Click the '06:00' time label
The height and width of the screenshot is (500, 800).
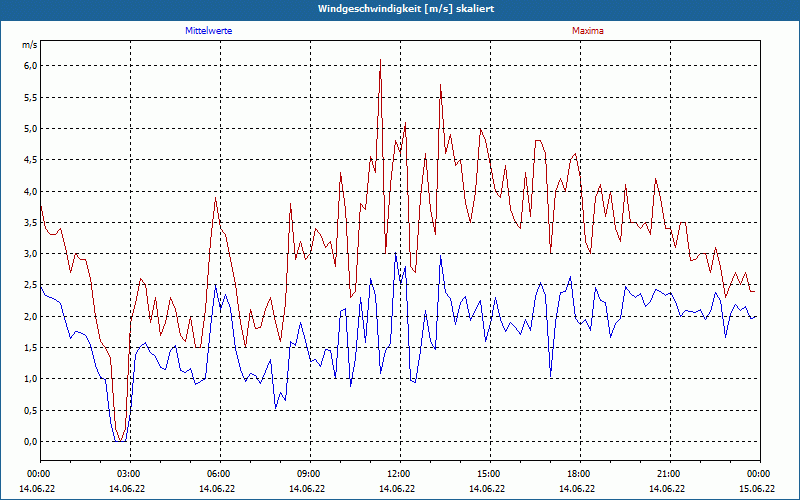[218, 474]
